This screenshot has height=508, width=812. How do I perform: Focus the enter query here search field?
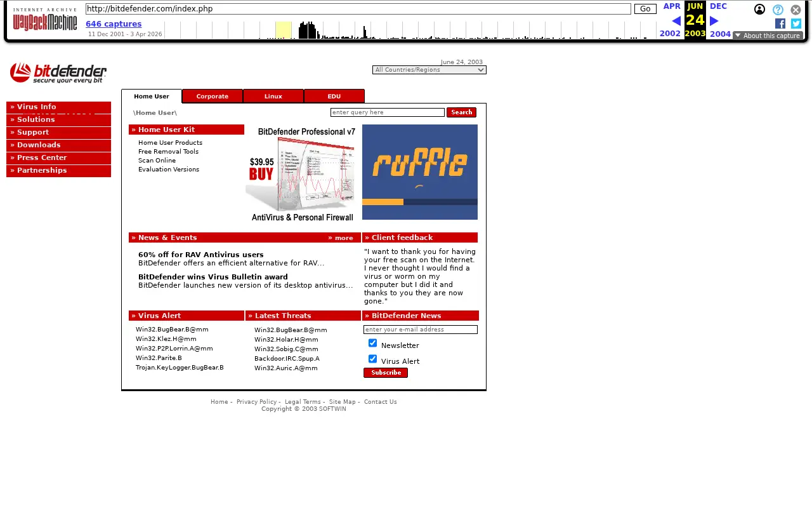pos(388,112)
